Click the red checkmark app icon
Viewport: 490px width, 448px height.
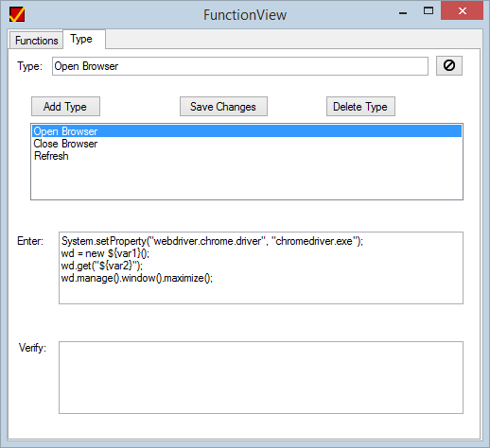click(x=17, y=14)
